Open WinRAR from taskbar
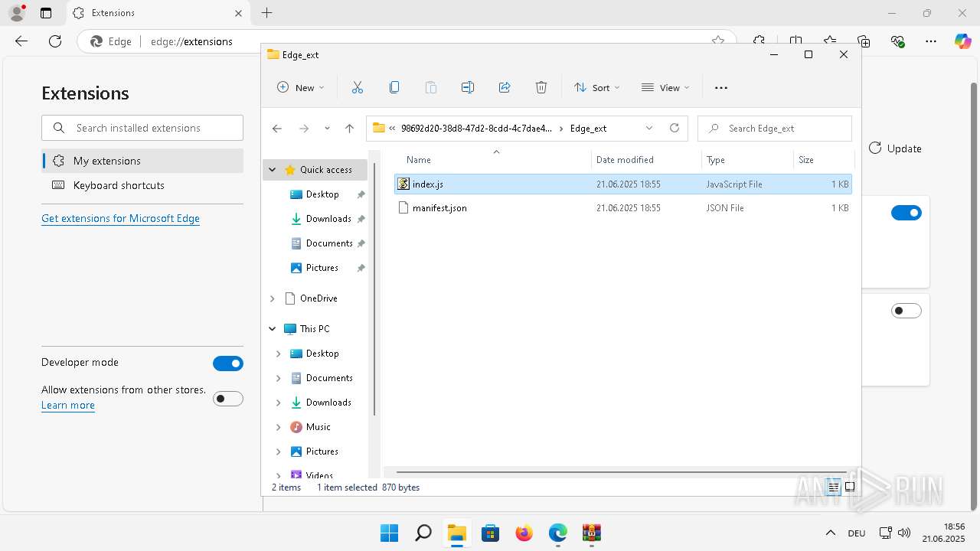This screenshot has width=980, height=551. coord(591,533)
